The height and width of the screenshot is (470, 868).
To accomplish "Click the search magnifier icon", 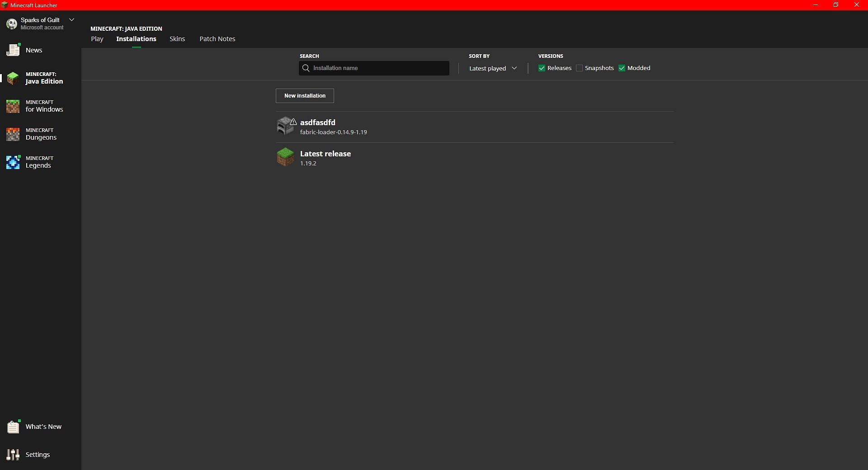I will 306,68.
